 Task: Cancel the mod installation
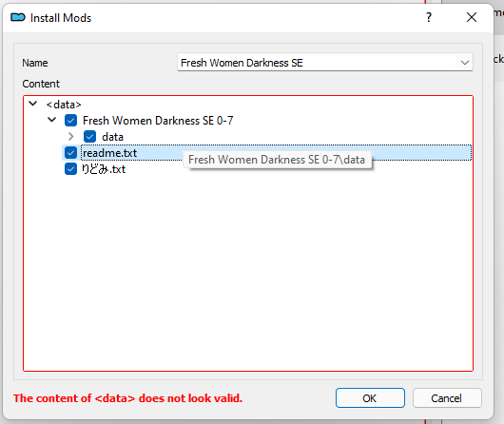[x=447, y=398]
